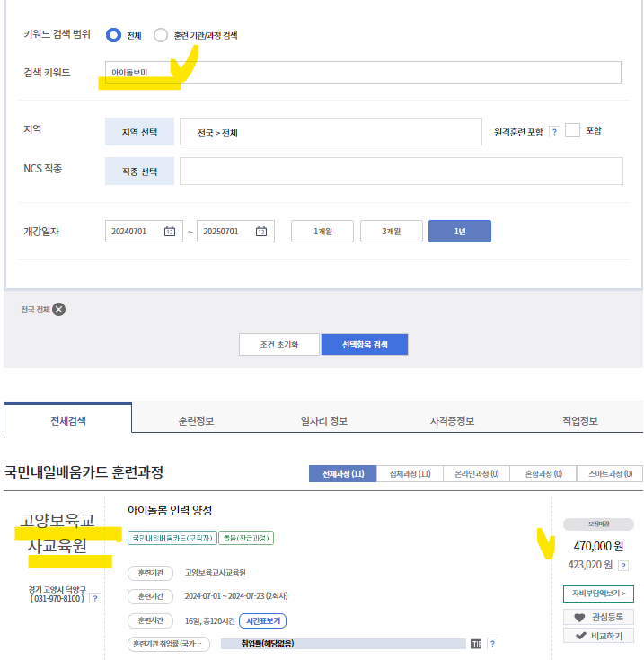Click the gray recruitment-closed status badge
644x660 pixels.
click(x=598, y=524)
